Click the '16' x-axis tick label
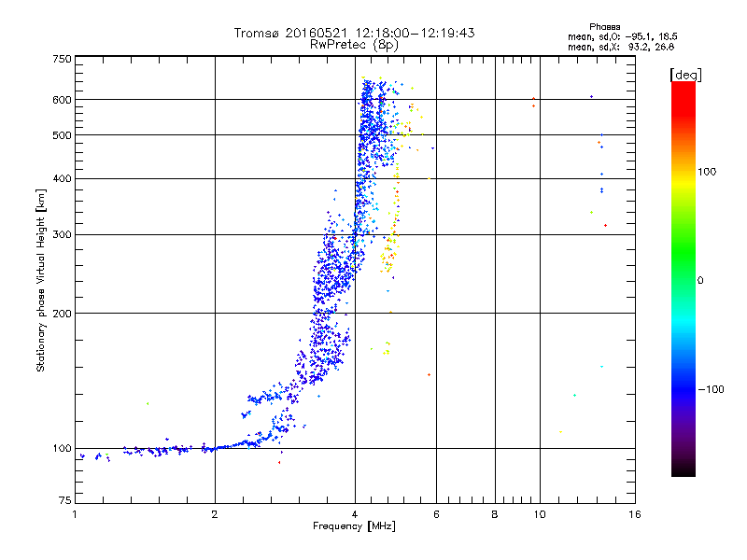Image resolution: width=747 pixels, height=560 pixels. (635, 514)
